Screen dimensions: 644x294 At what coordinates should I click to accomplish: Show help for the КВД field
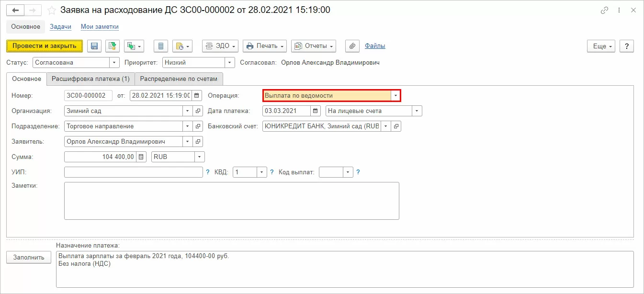(272, 172)
